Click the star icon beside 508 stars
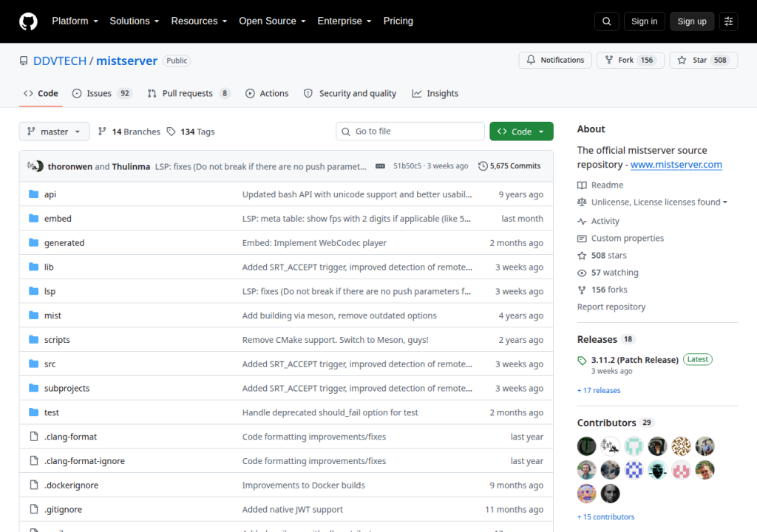The height and width of the screenshot is (532, 757). tap(582, 256)
